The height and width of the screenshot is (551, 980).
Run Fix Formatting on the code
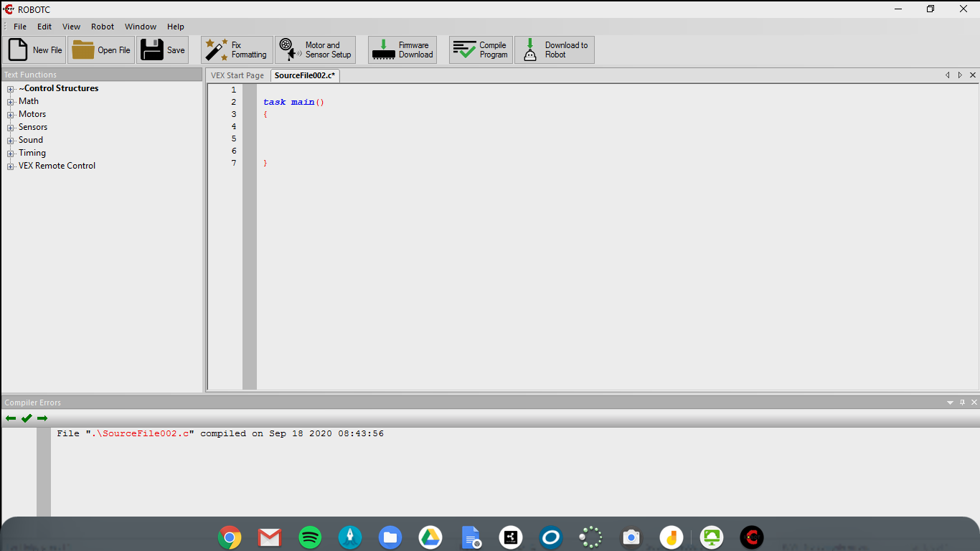(237, 50)
